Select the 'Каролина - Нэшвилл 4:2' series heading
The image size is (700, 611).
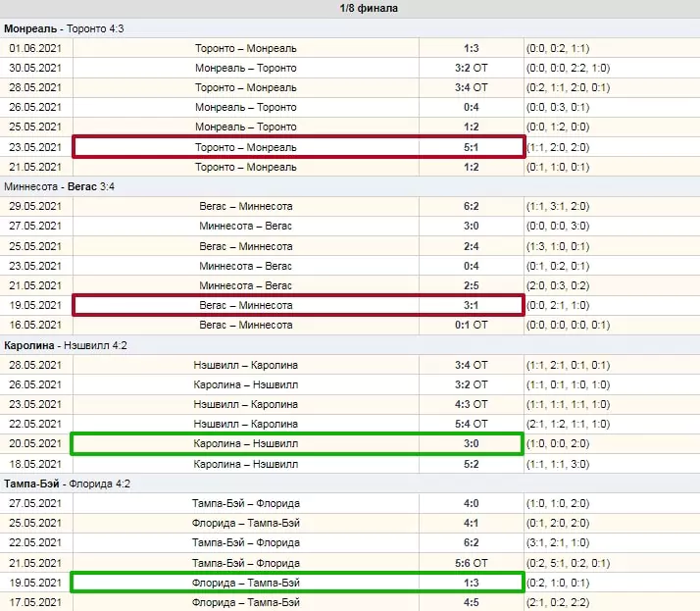tap(65, 345)
